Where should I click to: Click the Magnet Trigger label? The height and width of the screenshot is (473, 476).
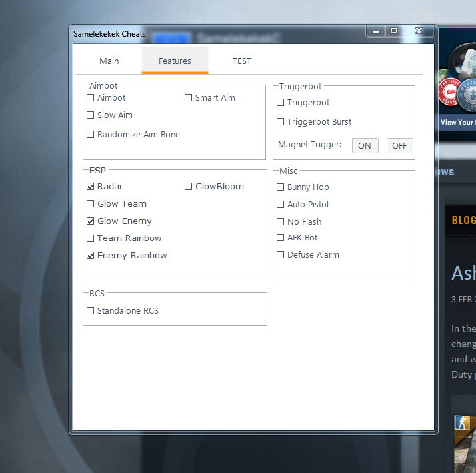(309, 145)
